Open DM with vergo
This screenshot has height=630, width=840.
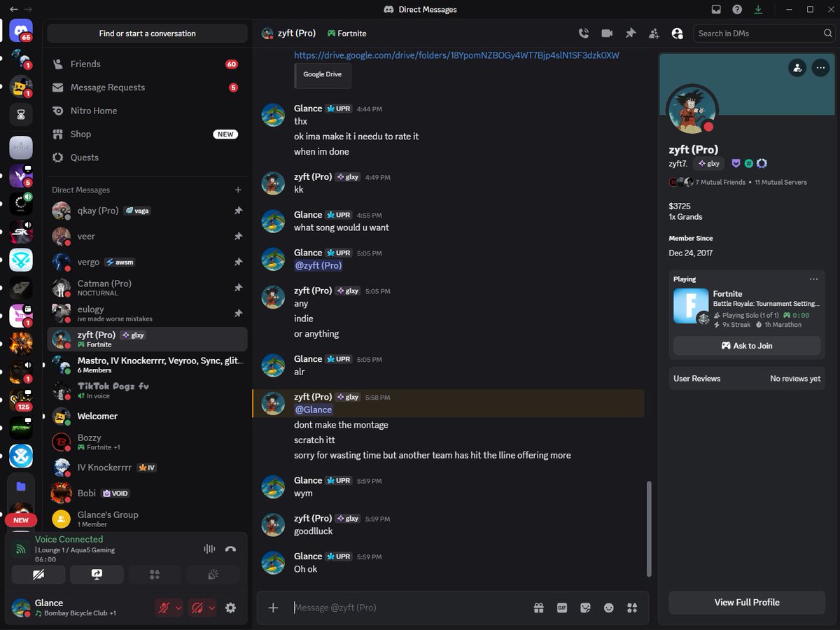pyautogui.click(x=147, y=262)
